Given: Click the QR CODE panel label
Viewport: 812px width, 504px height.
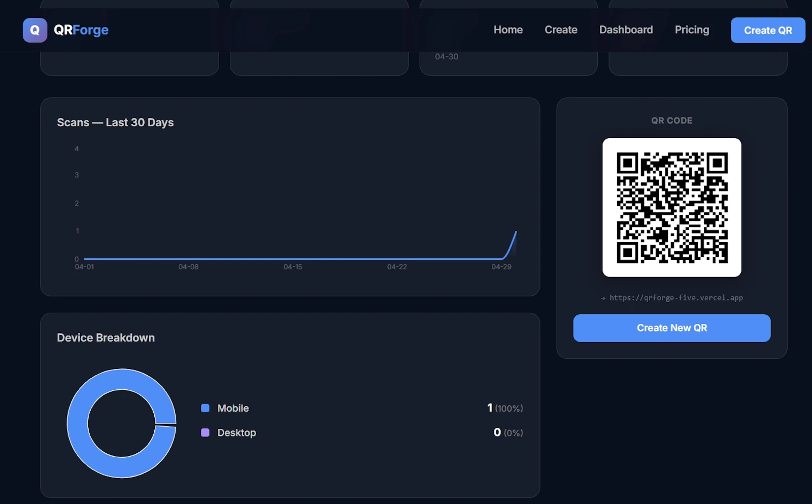Looking at the screenshot, I should pyautogui.click(x=671, y=121).
